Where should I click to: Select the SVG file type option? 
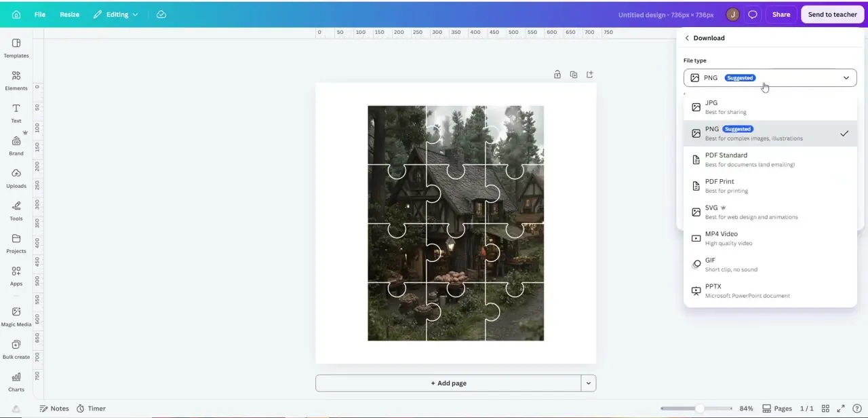point(770,212)
